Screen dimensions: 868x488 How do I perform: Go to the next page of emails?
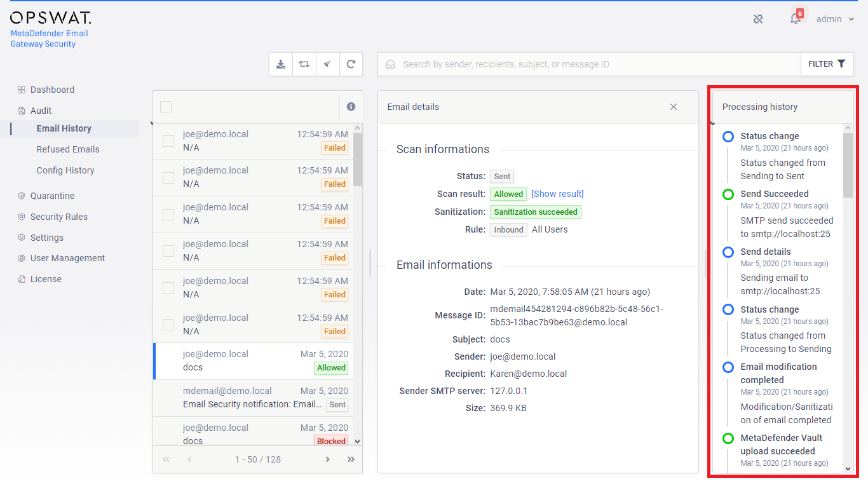(327, 459)
